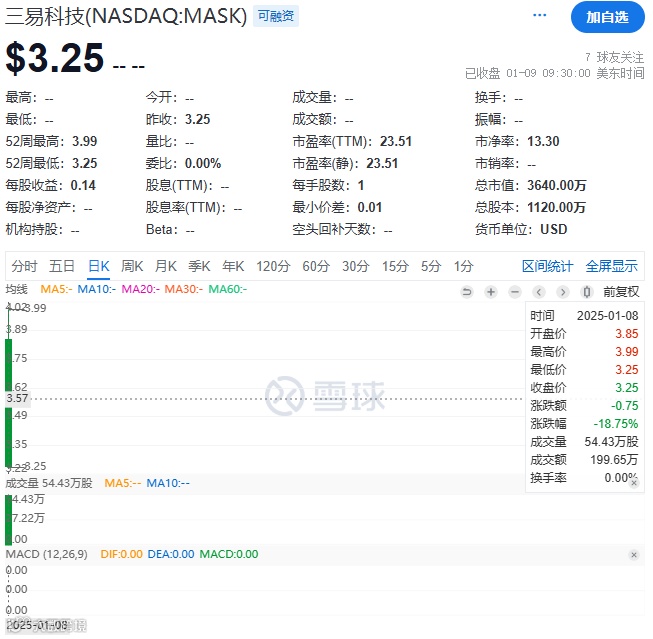The image size is (653, 639).
Task: Click the MA10 moving average label
Action: click(97, 289)
